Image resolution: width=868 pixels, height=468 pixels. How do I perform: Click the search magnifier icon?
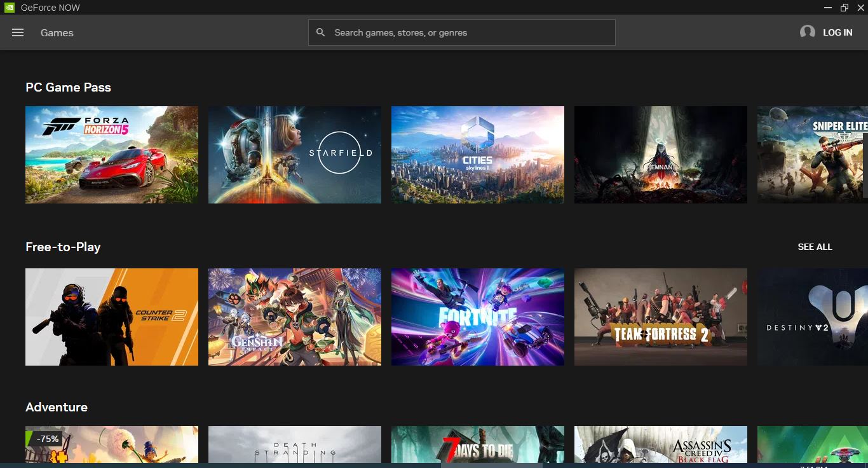pyautogui.click(x=321, y=32)
